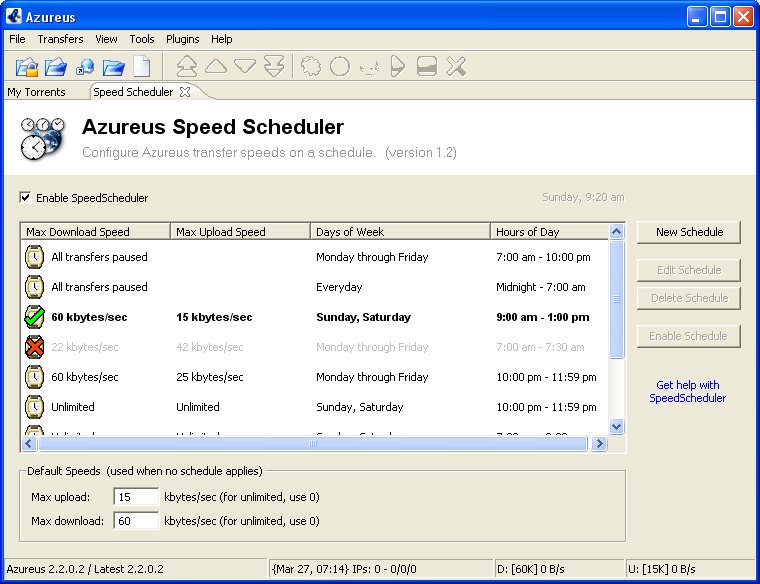Viewport: 760px width, 584px height.
Task: Open the Tools menu
Action: (142, 39)
